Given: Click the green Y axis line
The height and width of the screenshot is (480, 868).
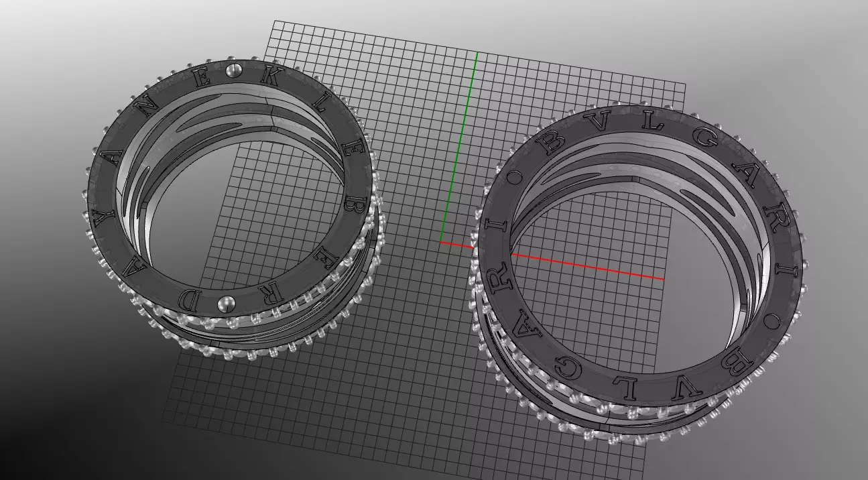Looking at the screenshot, I should 459,146.
